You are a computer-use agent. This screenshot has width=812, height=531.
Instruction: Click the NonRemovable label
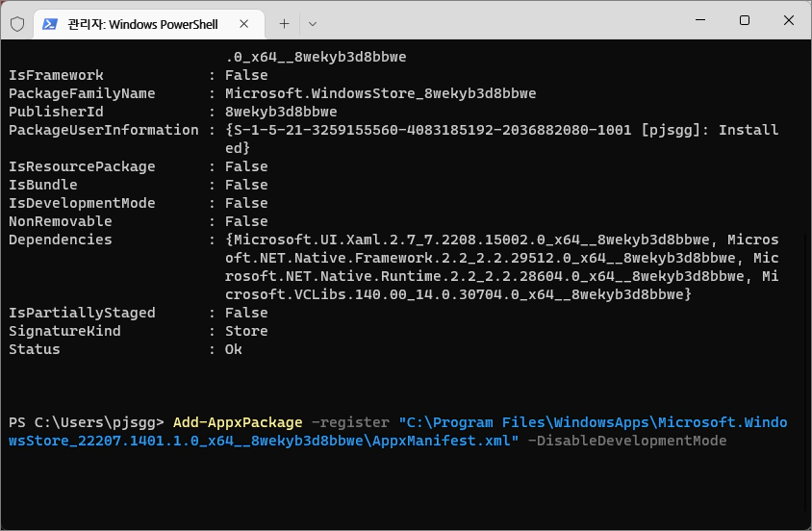click(x=60, y=221)
